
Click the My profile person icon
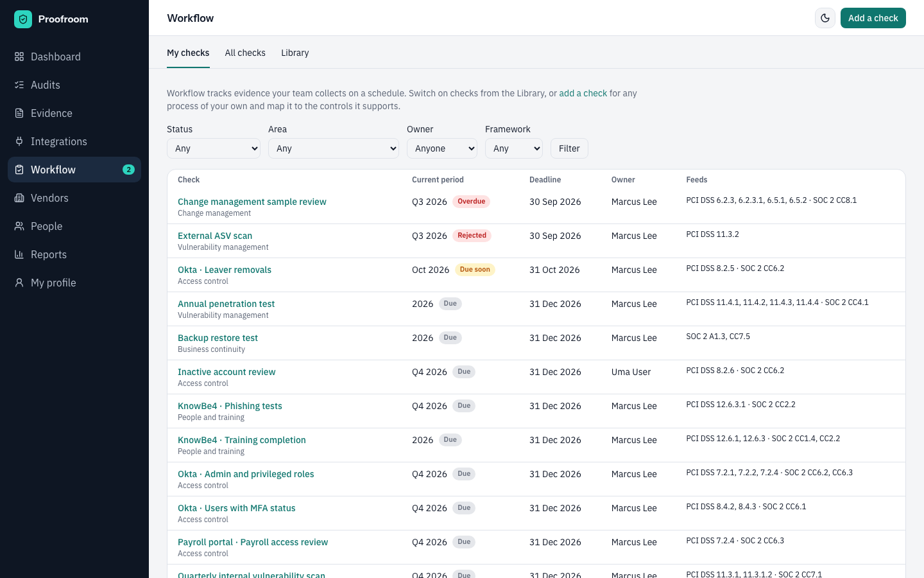click(x=19, y=283)
